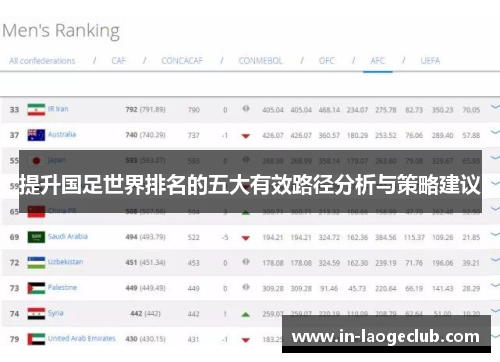This screenshot has width=500, height=362.
Task: Switch to the UEFA tab
Action: point(430,61)
